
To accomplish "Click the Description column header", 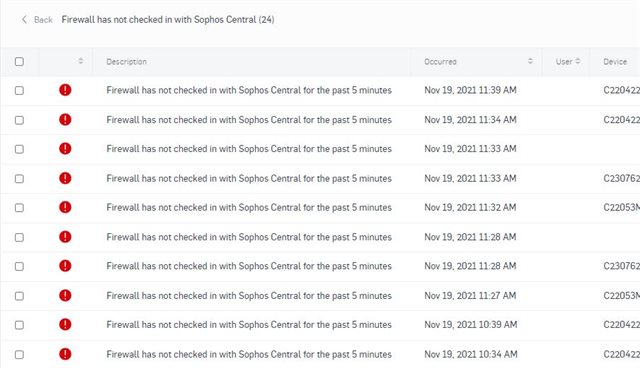I will click(x=127, y=62).
